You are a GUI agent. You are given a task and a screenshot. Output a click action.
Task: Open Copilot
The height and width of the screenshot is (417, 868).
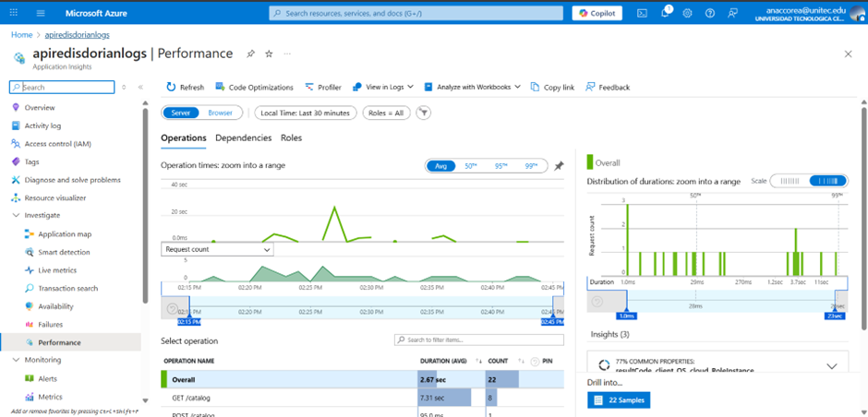[x=597, y=13]
